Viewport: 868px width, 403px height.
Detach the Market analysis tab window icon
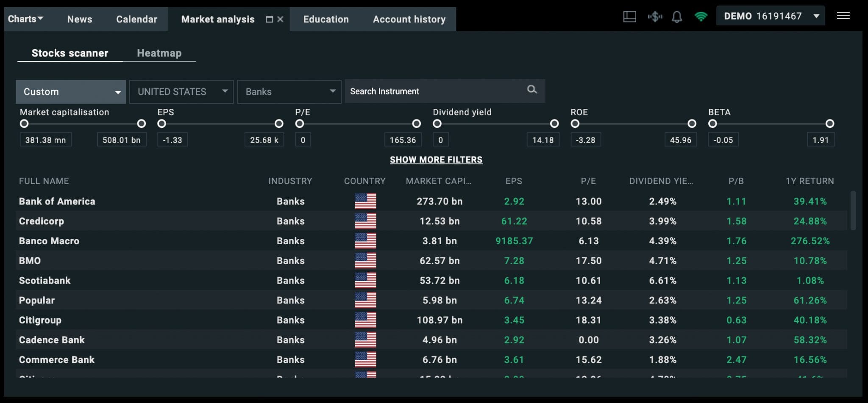point(269,19)
